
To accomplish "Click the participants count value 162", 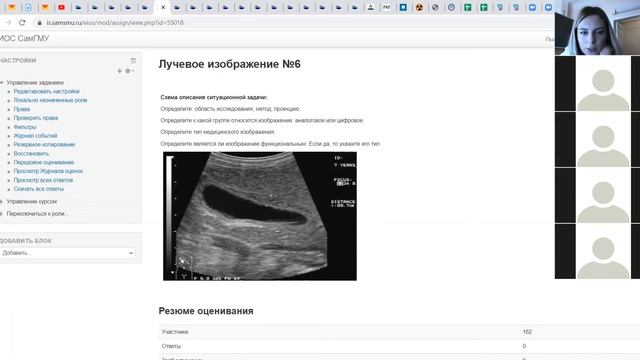I will click(x=527, y=332).
